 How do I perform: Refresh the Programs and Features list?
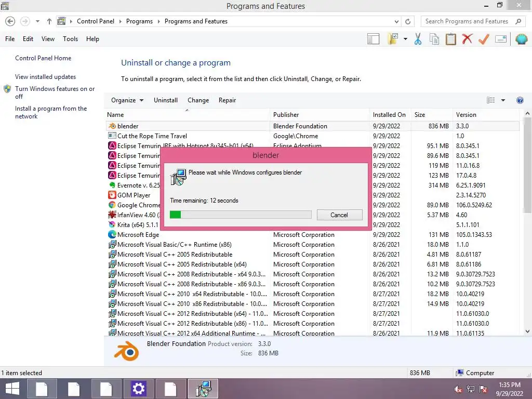pos(408,21)
